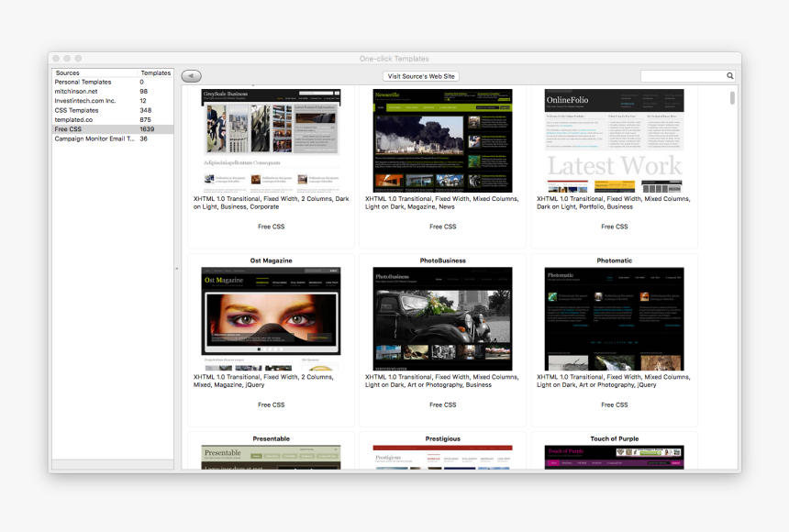
Task: Open Photomatic template thumbnail
Action: tap(614, 318)
